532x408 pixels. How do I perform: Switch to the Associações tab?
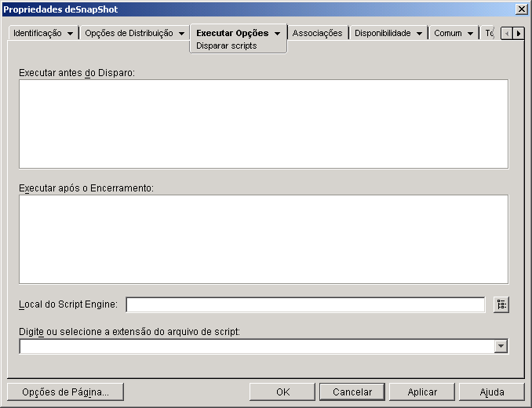pyautogui.click(x=318, y=33)
